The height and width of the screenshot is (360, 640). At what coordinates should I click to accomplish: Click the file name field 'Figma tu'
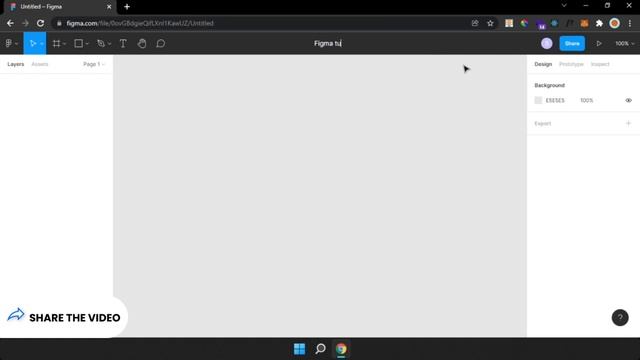[328, 43]
